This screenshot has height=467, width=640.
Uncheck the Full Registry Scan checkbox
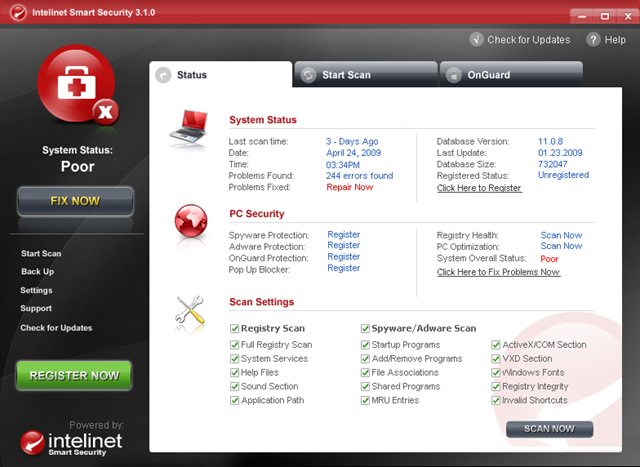[x=234, y=345]
